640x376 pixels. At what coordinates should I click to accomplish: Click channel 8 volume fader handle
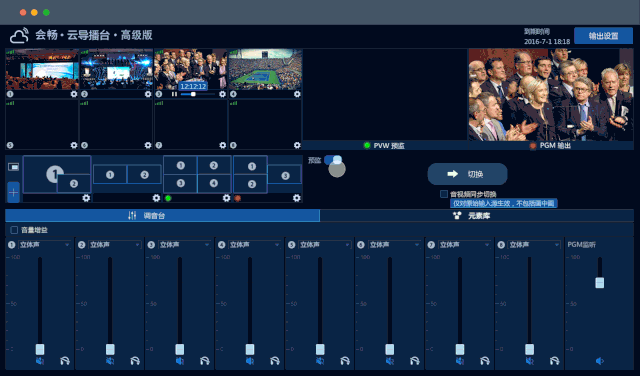coord(529,349)
